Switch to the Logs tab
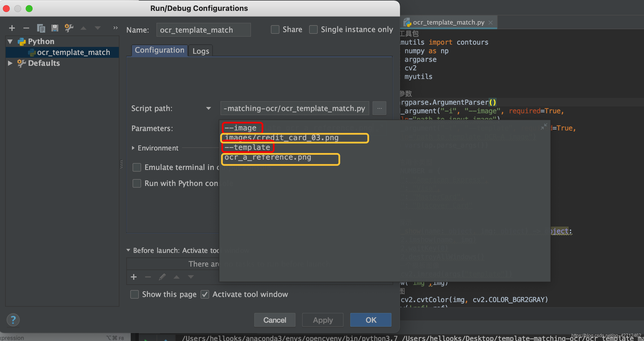 [x=200, y=51]
